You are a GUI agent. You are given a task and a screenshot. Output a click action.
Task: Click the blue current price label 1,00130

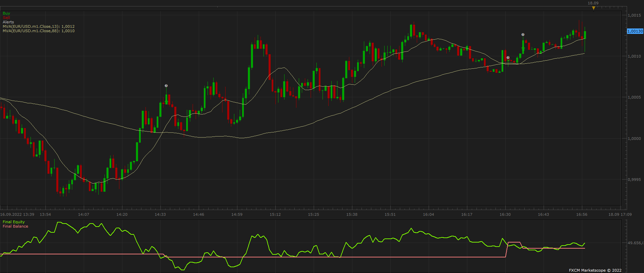point(635,31)
